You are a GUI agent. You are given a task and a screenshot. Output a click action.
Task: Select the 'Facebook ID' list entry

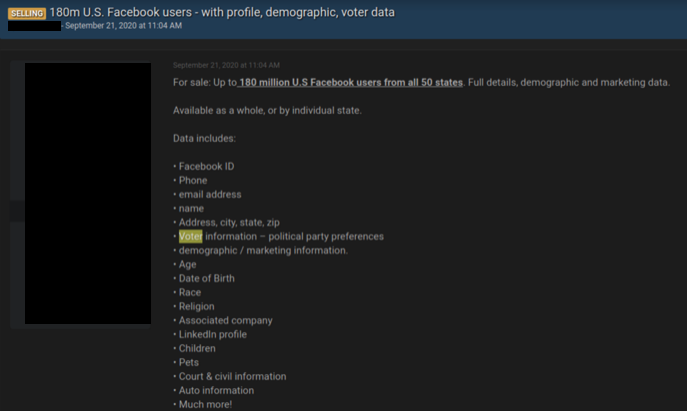206,167
